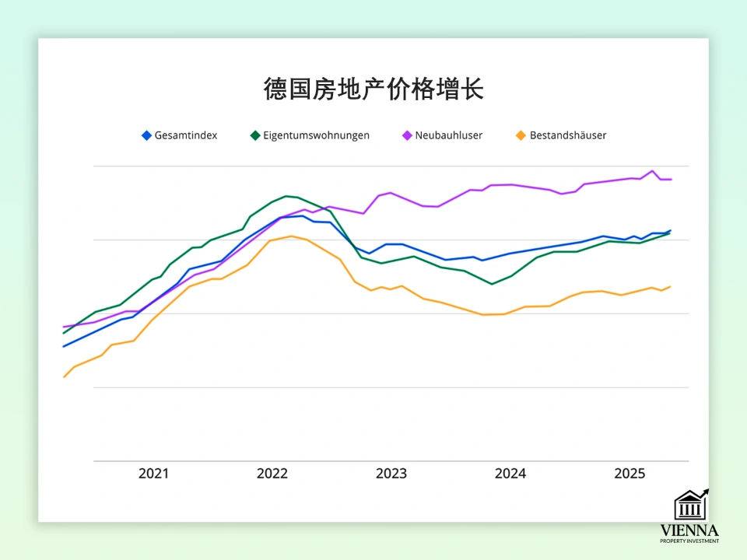Select the 2023 axis label
The image size is (747, 560).
coord(391,473)
